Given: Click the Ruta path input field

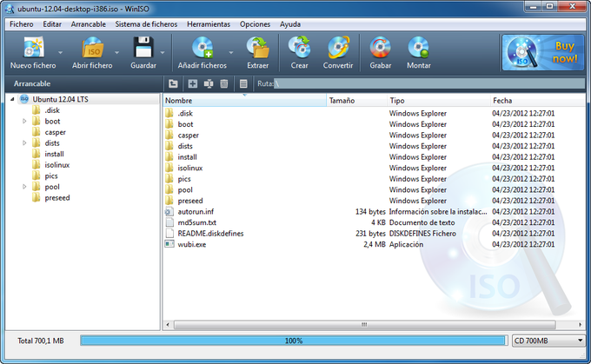Looking at the screenshot, I should (x=429, y=83).
